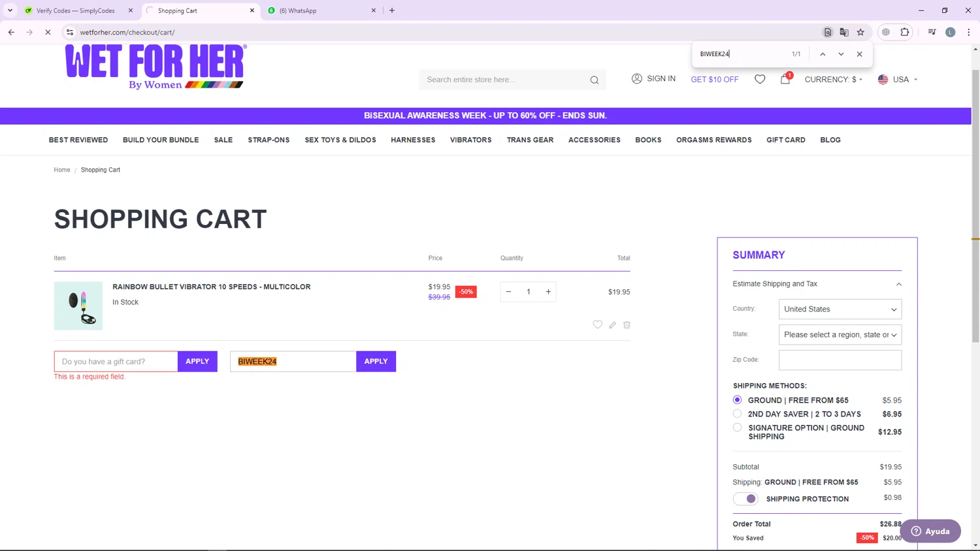Screen dimensions: 980x551
Task: View site information icon in address bar
Action: [x=70, y=32]
